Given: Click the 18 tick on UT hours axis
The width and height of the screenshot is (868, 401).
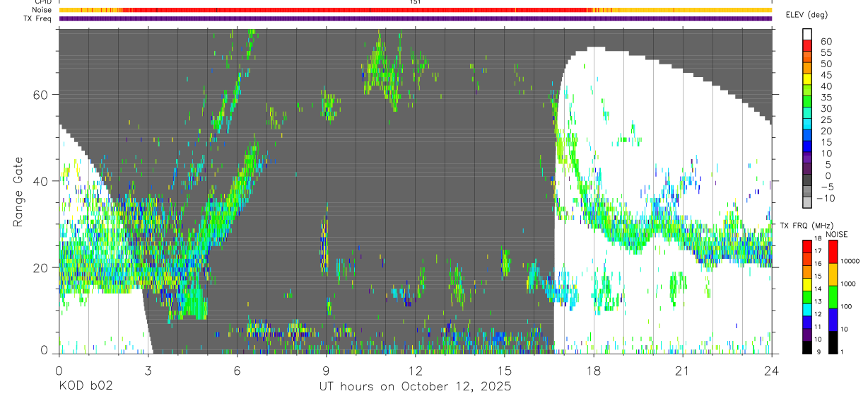Looking at the screenshot, I should pyautogui.click(x=594, y=370).
